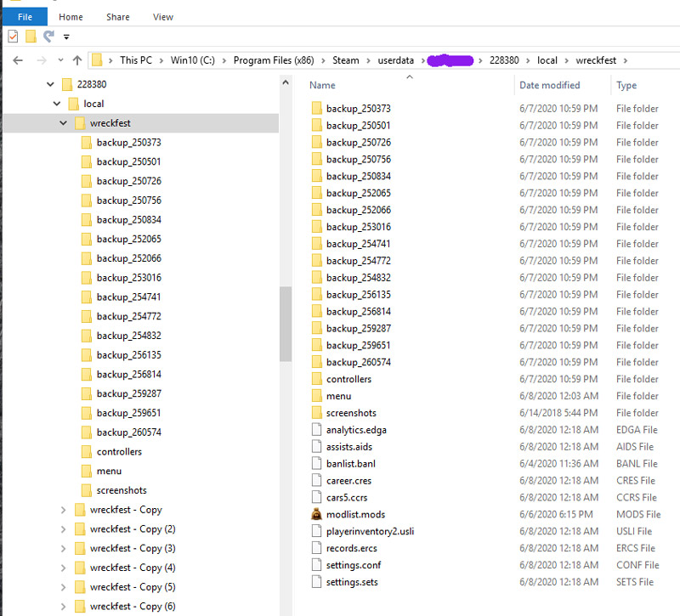Select the analytics.edga file icon

[316, 429]
